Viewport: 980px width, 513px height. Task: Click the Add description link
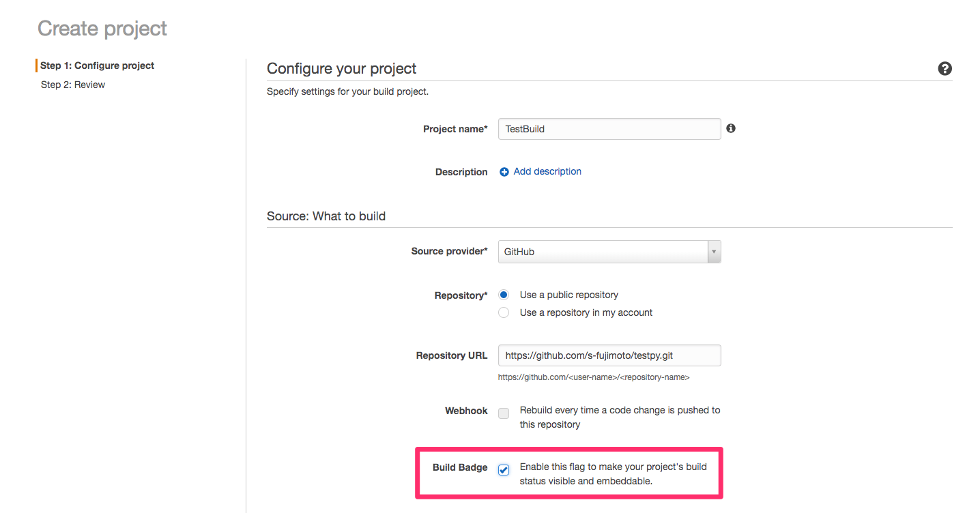click(546, 171)
